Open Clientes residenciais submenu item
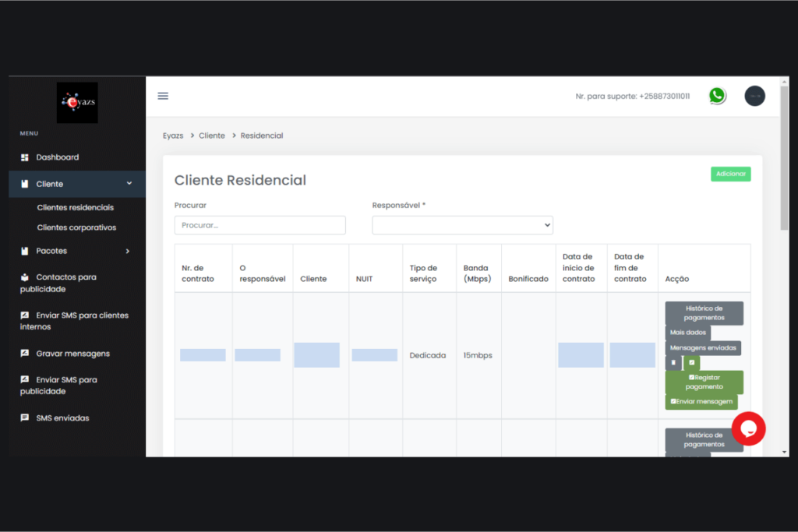Image resolution: width=798 pixels, height=532 pixels. (76, 207)
